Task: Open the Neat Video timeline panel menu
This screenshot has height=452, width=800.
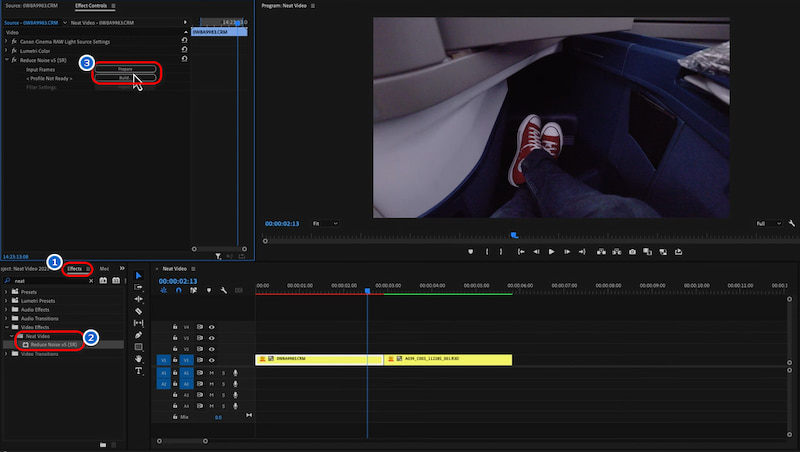Action: coord(193,269)
